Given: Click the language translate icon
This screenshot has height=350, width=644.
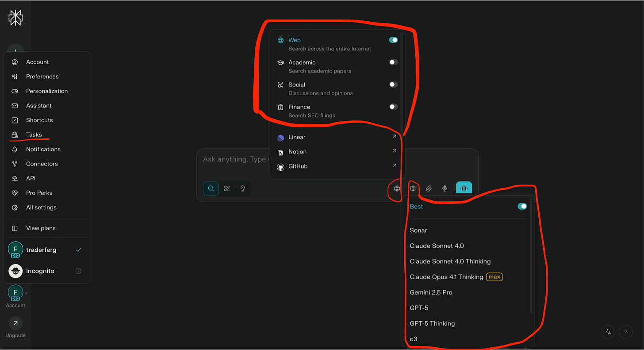Looking at the screenshot, I should (x=608, y=332).
